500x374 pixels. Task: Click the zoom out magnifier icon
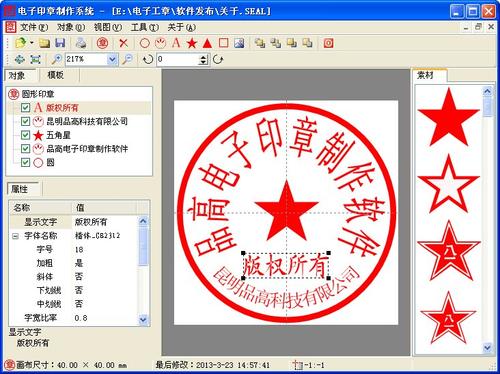pyautogui.click(x=127, y=59)
